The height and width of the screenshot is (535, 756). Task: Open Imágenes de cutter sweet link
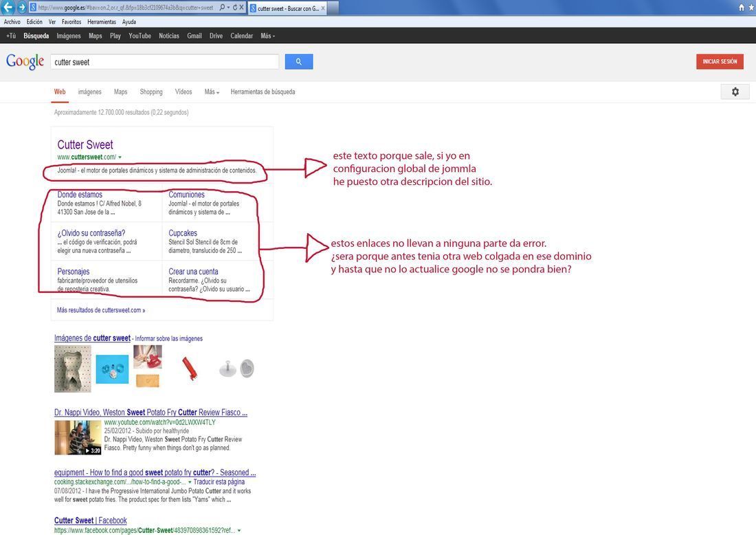tap(92, 338)
